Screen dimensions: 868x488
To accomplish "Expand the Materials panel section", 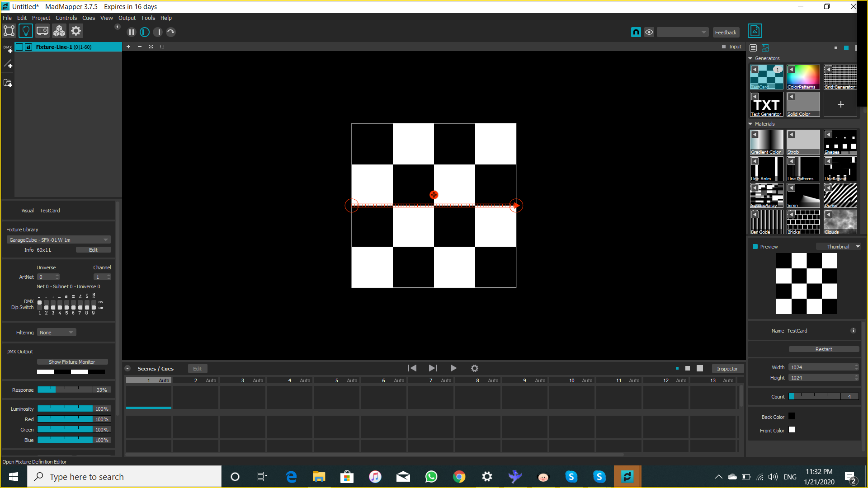I will (751, 123).
